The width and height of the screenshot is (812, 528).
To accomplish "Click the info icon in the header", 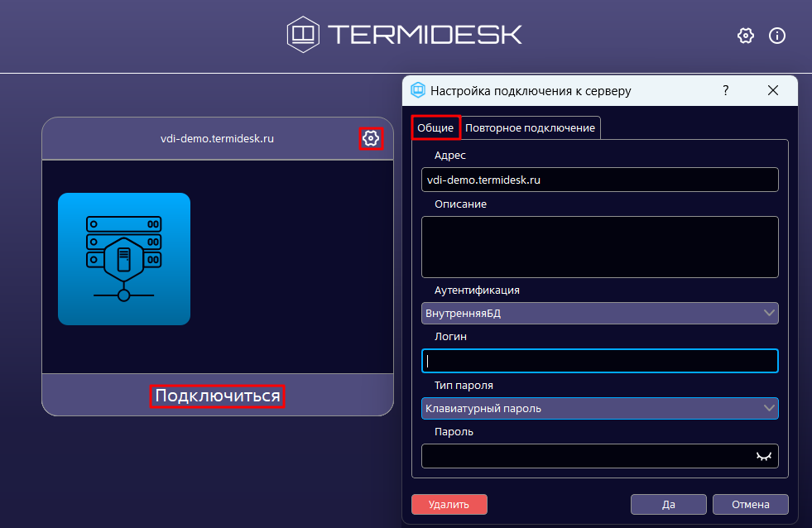I will click(776, 36).
